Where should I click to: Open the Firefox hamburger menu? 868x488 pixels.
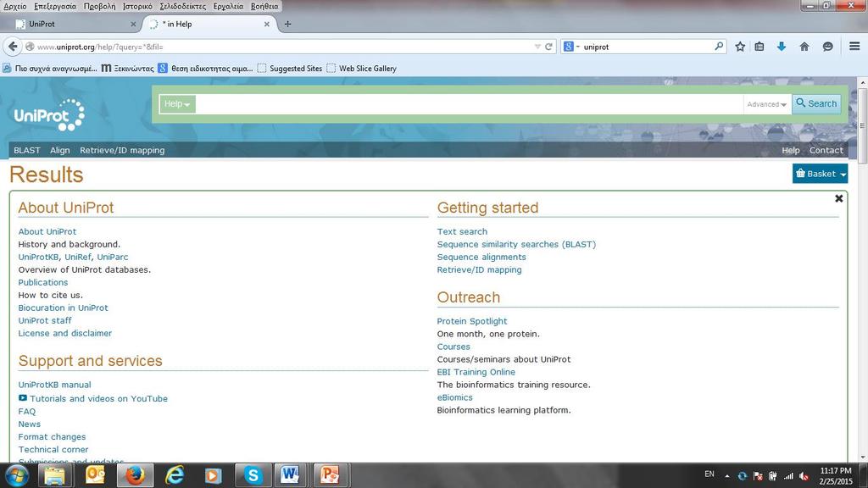(x=854, y=47)
